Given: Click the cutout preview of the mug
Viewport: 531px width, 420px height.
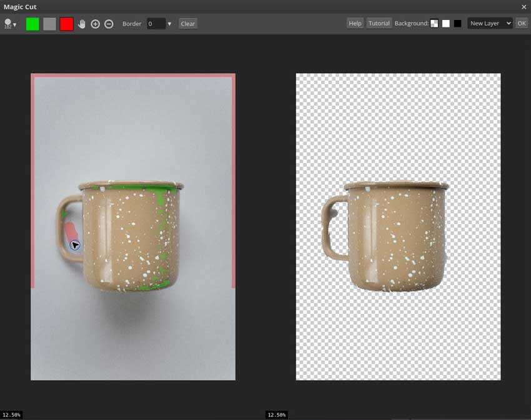Looking at the screenshot, I should (399, 227).
